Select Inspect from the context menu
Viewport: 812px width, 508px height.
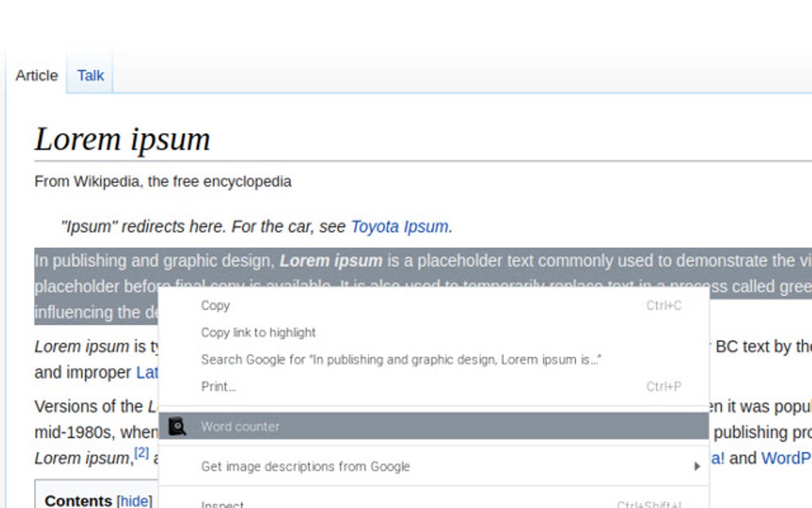click(x=223, y=503)
